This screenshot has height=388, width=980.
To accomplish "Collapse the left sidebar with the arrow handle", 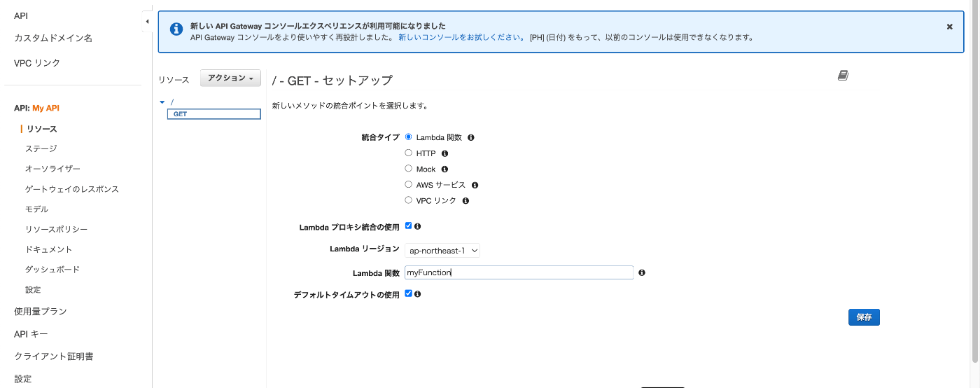I will click(x=147, y=22).
